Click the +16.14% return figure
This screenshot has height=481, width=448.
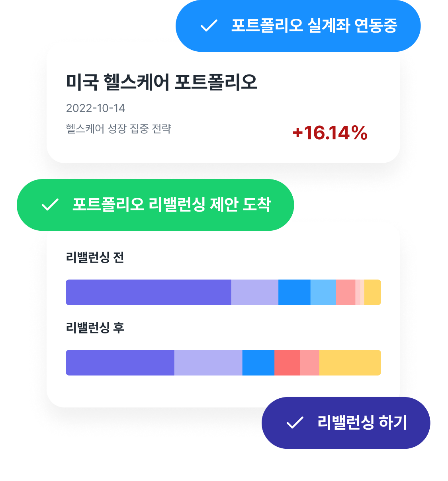point(330,133)
